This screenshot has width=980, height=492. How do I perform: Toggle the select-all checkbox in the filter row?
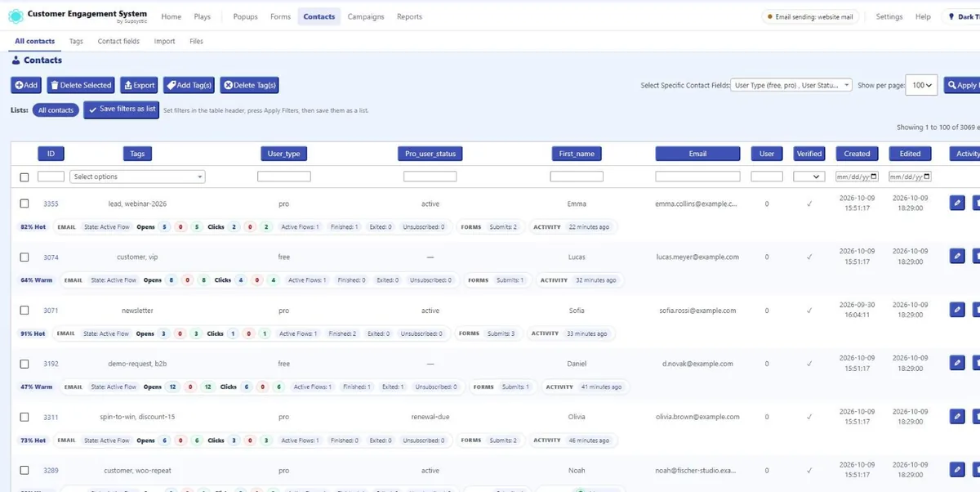pos(24,177)
